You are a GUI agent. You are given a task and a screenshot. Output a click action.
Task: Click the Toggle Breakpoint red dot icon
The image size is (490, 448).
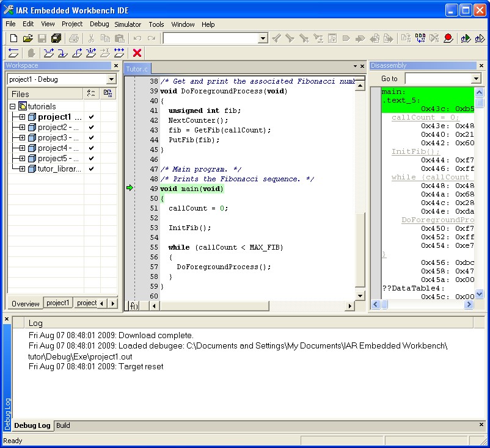tap(448, 38)
